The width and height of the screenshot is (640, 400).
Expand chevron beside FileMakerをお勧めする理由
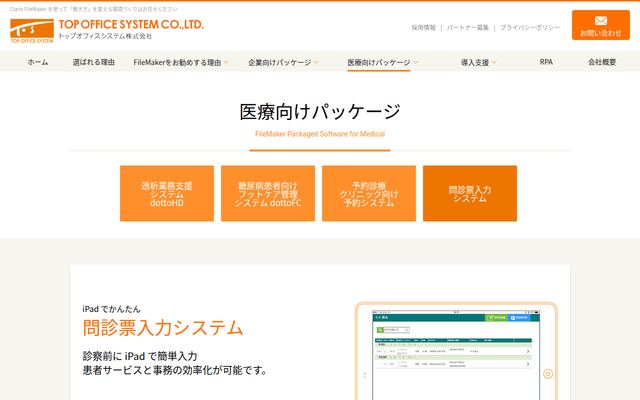coord(226,62)
